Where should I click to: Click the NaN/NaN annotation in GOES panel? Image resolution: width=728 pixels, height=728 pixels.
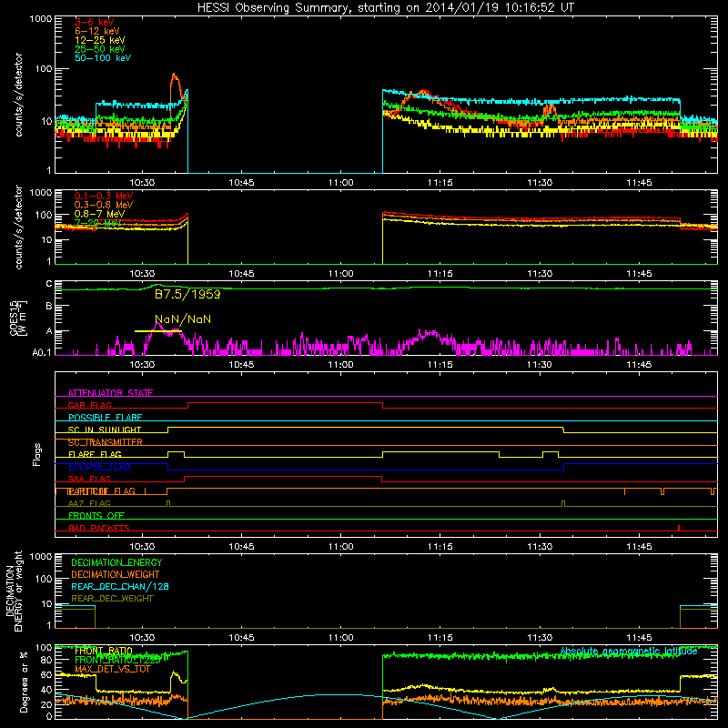point(183,319)
